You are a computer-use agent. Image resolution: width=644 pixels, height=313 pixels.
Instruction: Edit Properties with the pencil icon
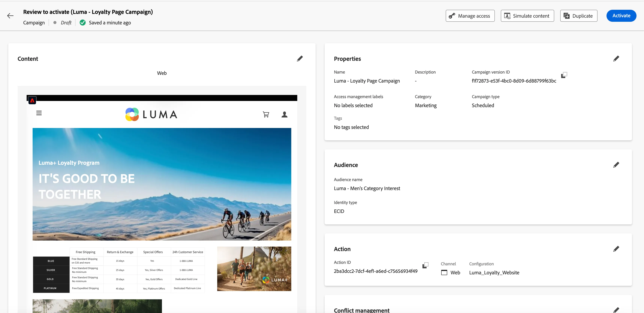click(x=616, y=59)
